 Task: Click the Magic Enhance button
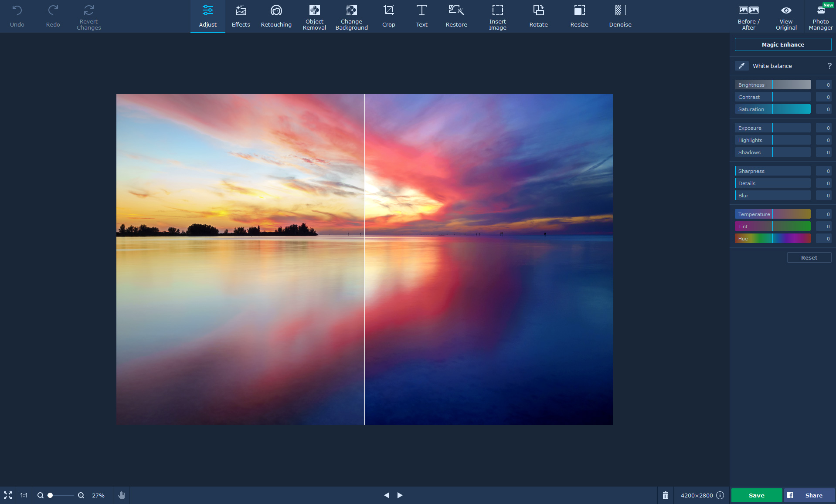coord(783,44)
